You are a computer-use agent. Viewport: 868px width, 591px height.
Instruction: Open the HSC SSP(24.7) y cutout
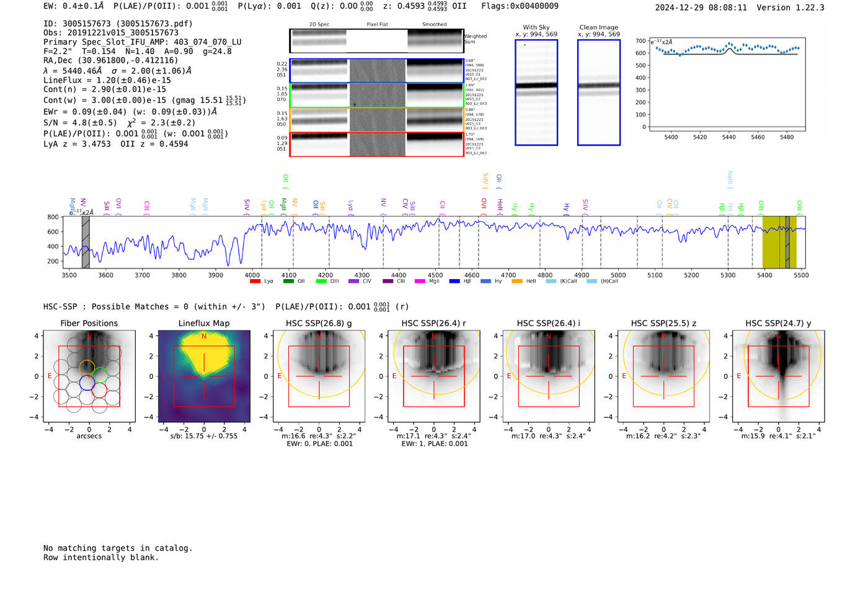pyautogui.click(x=779, y=376)
